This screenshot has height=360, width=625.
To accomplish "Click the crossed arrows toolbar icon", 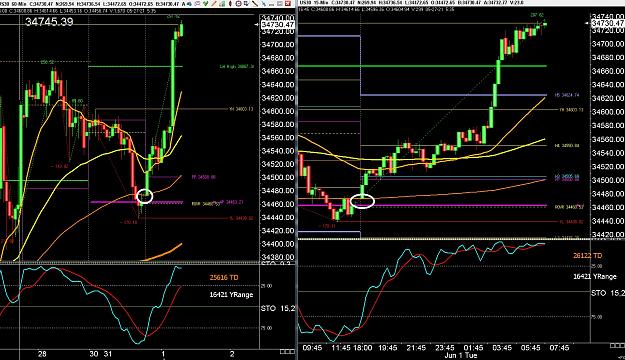I will point(246,4).
